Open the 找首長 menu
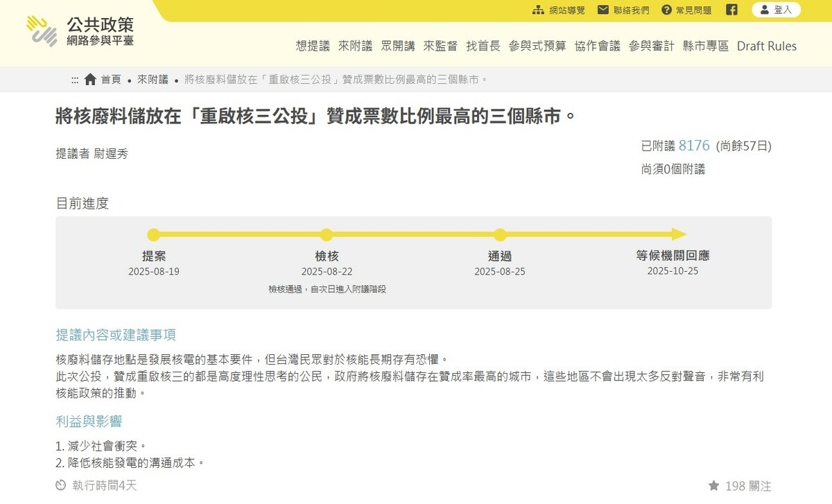Viewport: 832px width, 504px height. (x=483, y=46)
